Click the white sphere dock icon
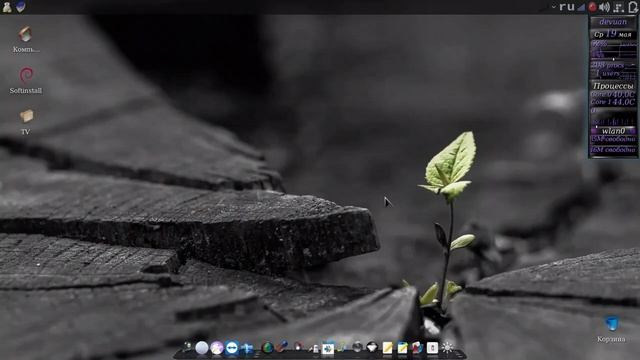 202,348
